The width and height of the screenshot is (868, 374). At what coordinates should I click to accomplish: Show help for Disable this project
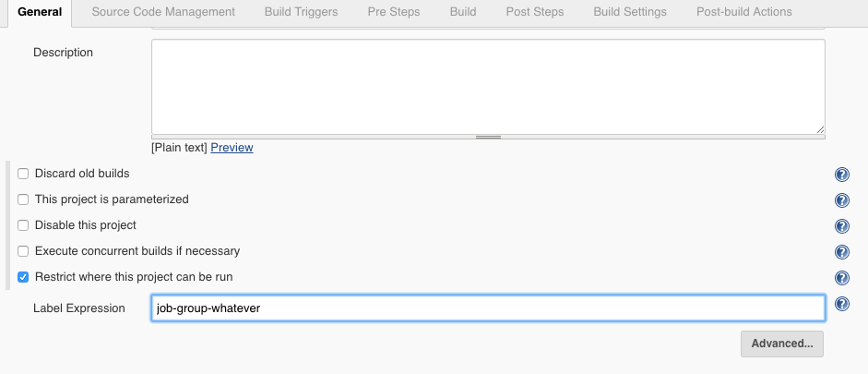click(x=841, y=226)
